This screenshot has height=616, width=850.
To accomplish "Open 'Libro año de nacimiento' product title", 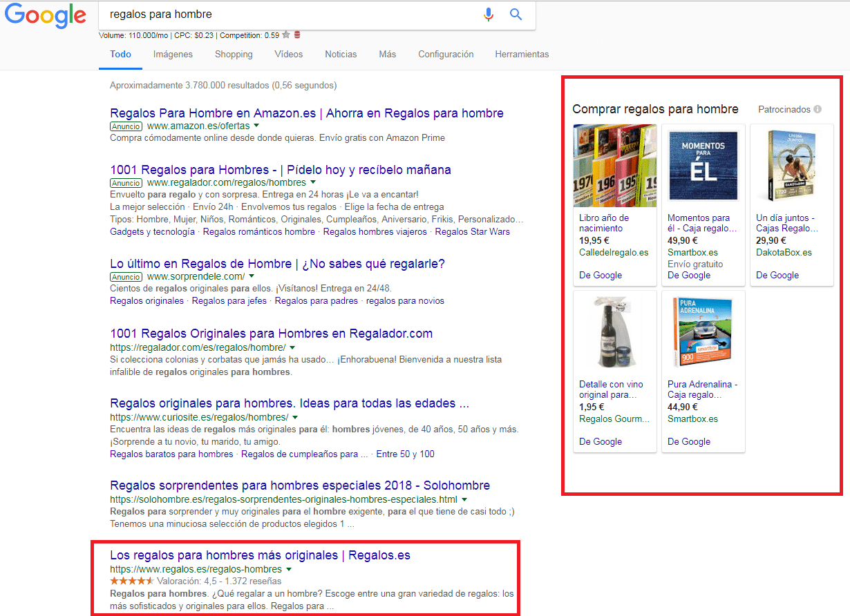I will pos(605,223).
